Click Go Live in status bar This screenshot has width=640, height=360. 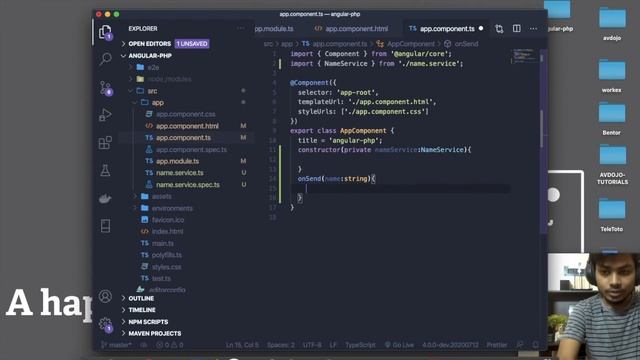click(x=399, y=345)
